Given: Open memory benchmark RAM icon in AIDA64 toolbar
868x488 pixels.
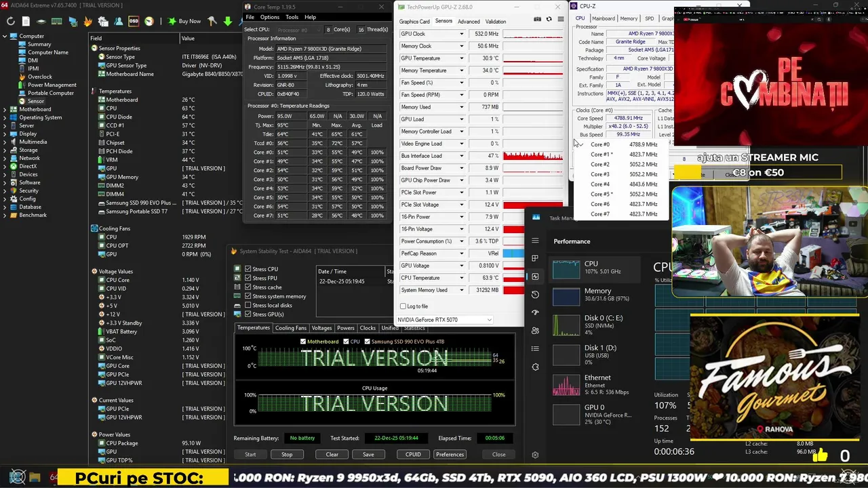Looking at the screenshot, I should pos(57,21).
